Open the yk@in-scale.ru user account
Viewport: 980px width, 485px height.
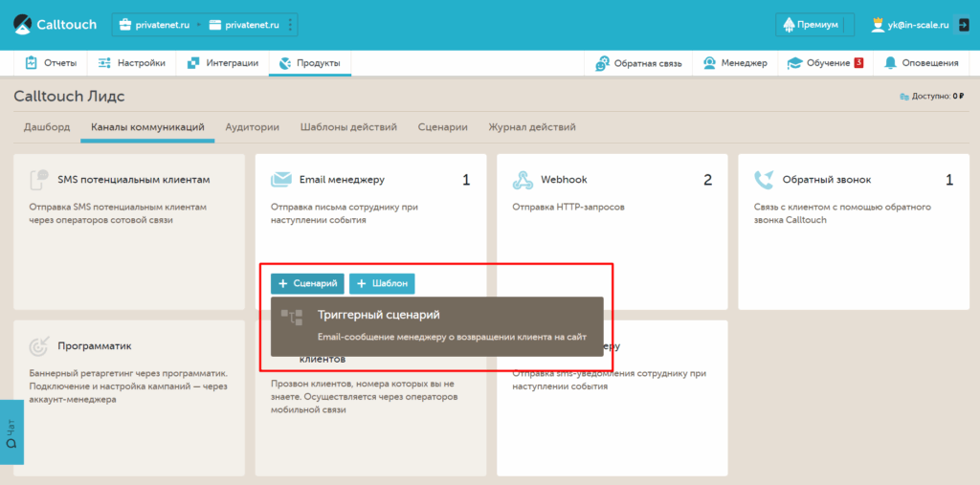(911, 25)
